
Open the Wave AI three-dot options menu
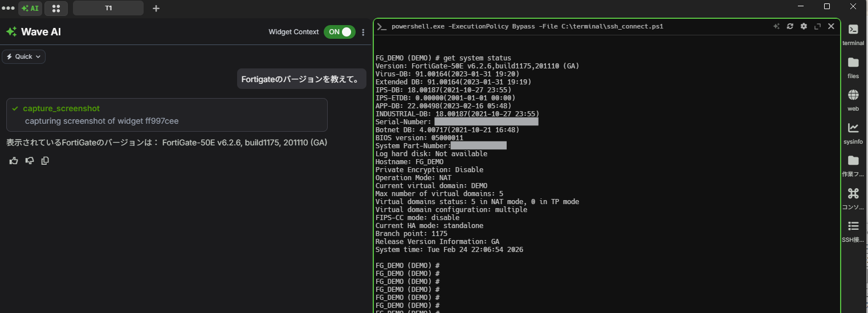tap(364, 32)
